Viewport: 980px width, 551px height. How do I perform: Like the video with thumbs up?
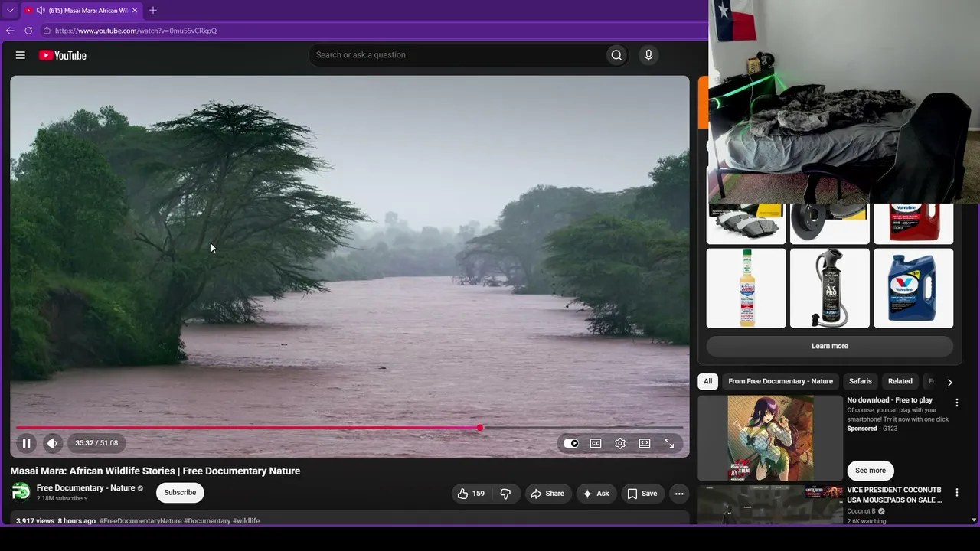pyautogui.click(x=471, y=494)
